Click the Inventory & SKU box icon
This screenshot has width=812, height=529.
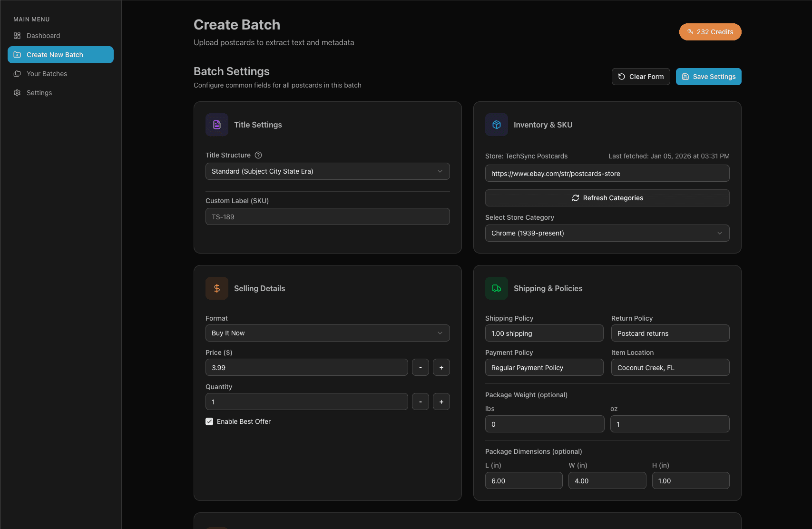[x=496, y=125]
